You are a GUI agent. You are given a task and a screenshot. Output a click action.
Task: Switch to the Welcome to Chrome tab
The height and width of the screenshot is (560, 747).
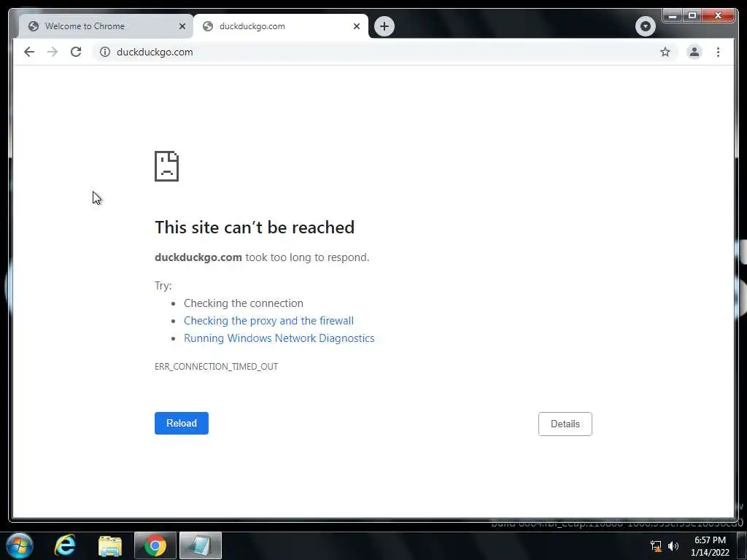pos(106,26)
